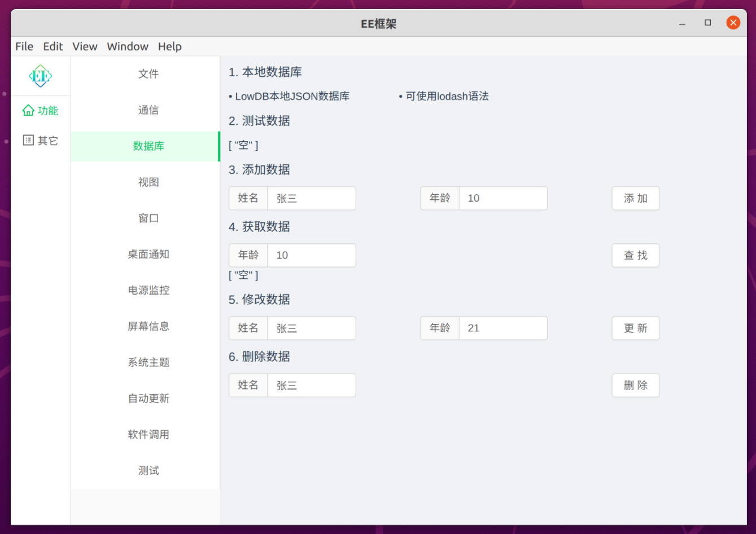
Task: Open the 其它 list icon section
Action: click(x=28, y=140)
